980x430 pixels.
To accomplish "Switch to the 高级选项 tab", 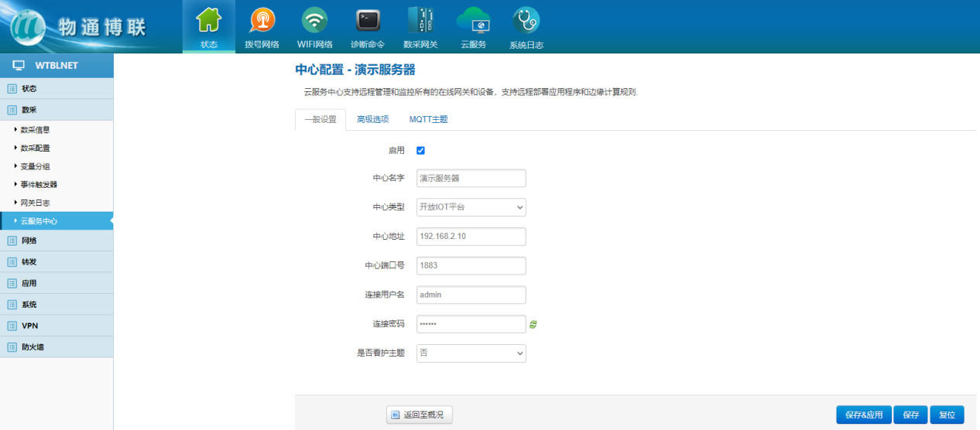I will [372, 120].
